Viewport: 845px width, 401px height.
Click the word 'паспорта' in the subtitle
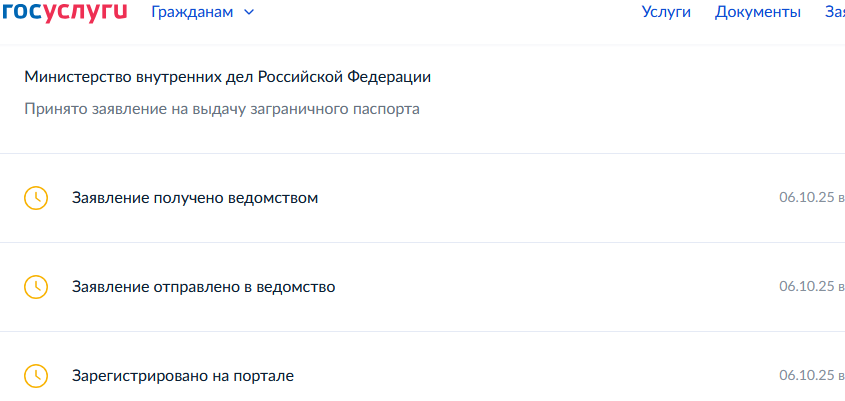(x=388, y=108)
